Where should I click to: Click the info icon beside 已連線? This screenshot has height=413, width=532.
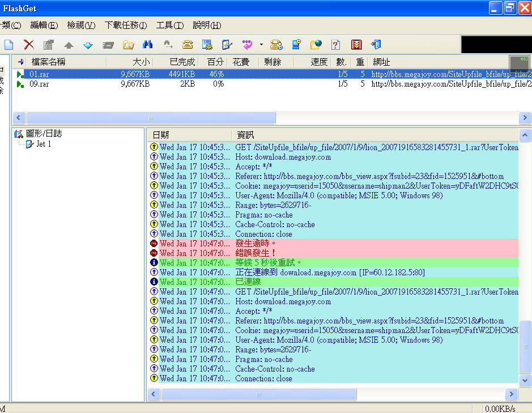[x=154, y=282]
